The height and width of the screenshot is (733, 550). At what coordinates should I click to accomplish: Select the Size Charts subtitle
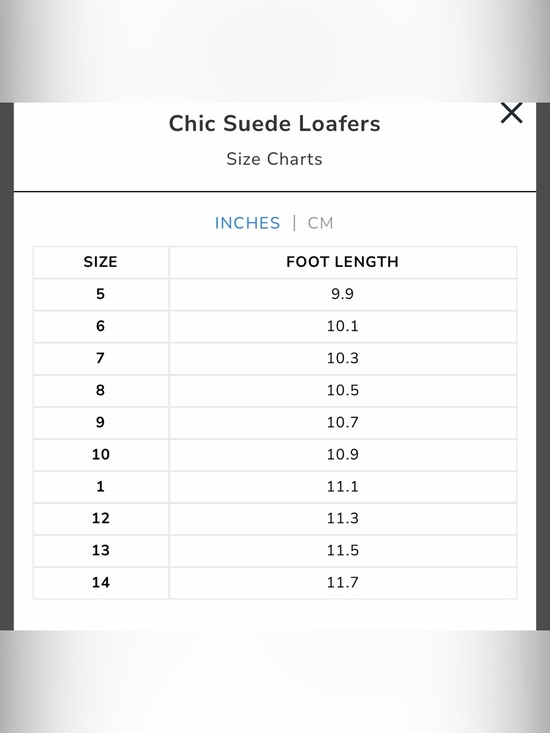point(275,159)
